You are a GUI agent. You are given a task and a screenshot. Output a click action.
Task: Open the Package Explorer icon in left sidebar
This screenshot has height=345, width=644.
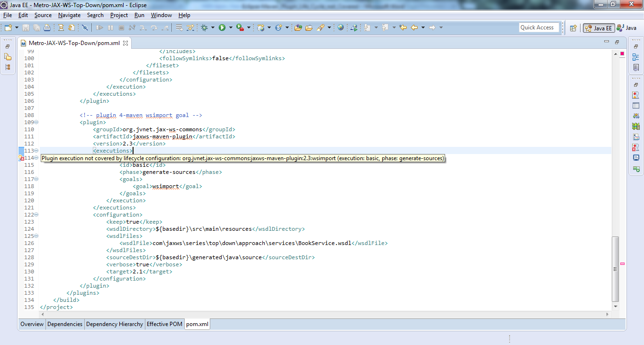point(8,57)
